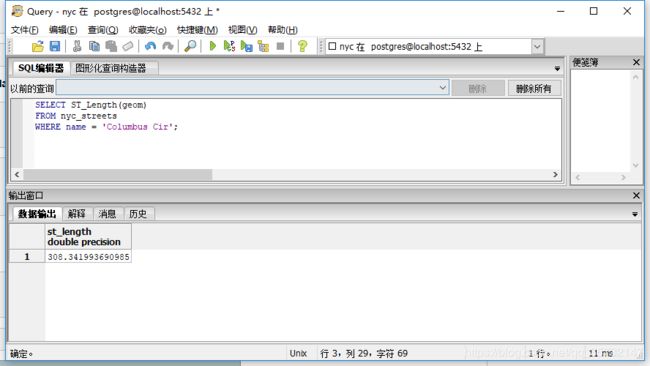Click the 删除所有 button

[x=534, y=88]
